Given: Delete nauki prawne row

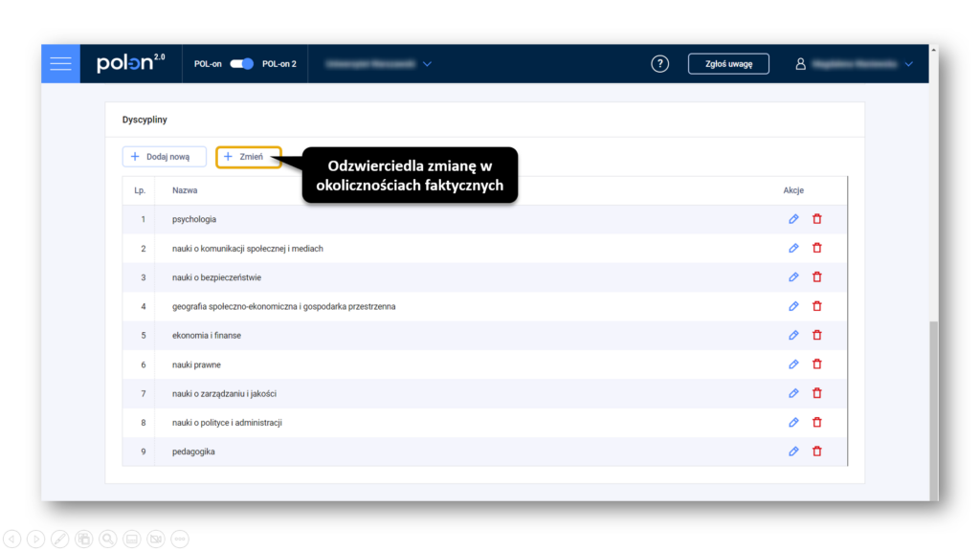Looking at the screenshot, I should click(817, 364).
